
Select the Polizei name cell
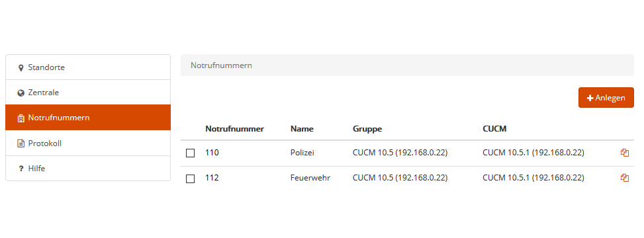pos(302,153)
